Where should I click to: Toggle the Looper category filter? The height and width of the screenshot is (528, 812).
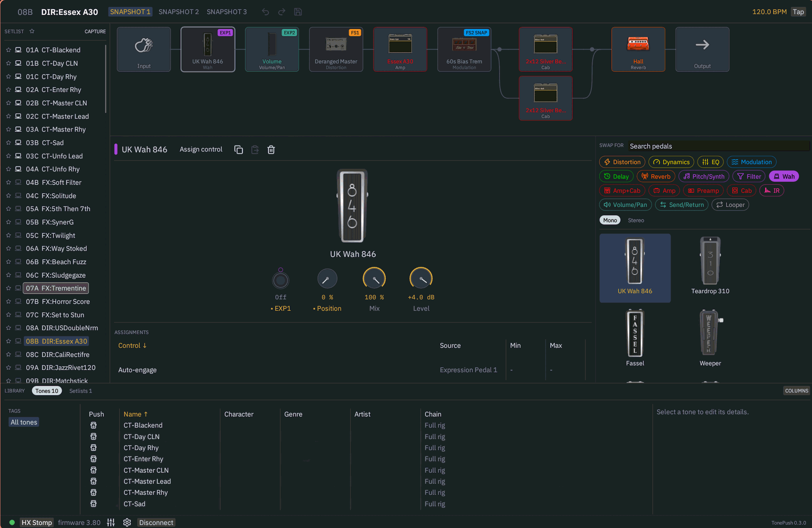[x=730, y=205]
